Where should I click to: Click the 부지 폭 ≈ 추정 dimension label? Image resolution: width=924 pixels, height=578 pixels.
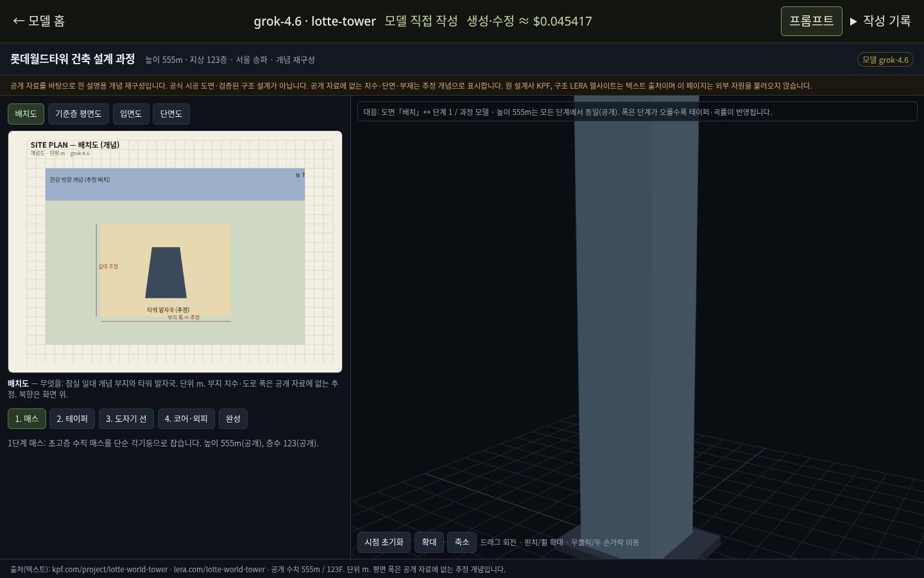pyautogui.click(x=184, y=317)
